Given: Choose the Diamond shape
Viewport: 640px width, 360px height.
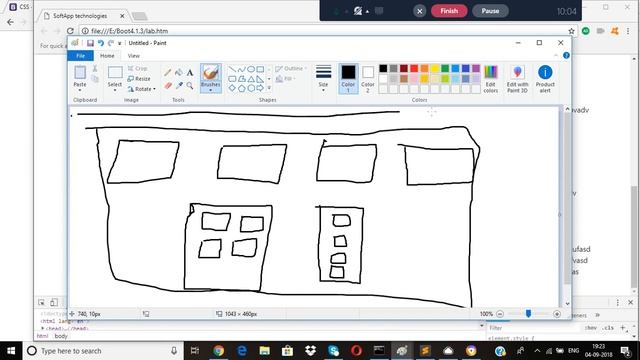Looking at the screenshot, I should pos(232,88).
